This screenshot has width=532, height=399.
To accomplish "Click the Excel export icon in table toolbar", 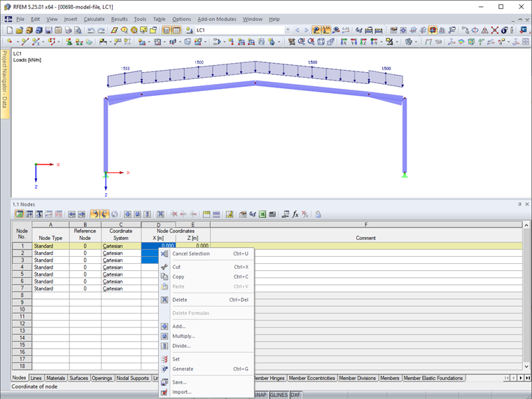I will [x=262, y=214].
